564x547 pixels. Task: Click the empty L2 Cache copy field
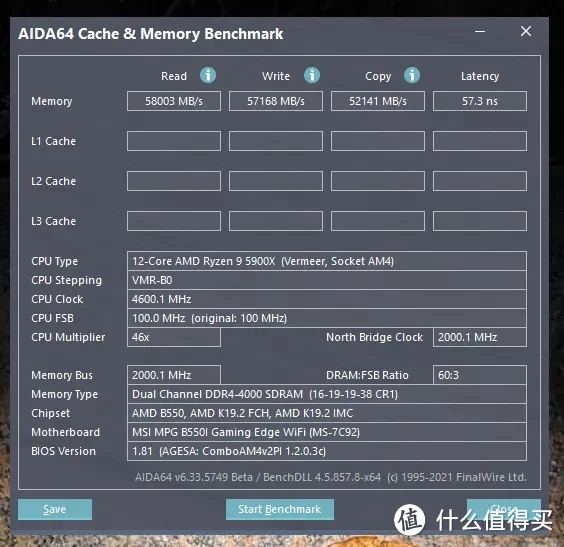378,181
